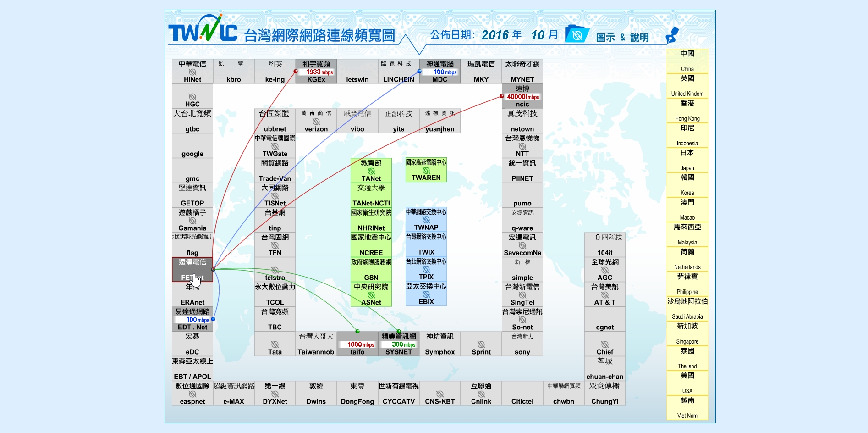This screenshot has width=868, height=433.
Task: Click the 公佈日期 2016 年 10 月 text
Action: click(494, 35)
